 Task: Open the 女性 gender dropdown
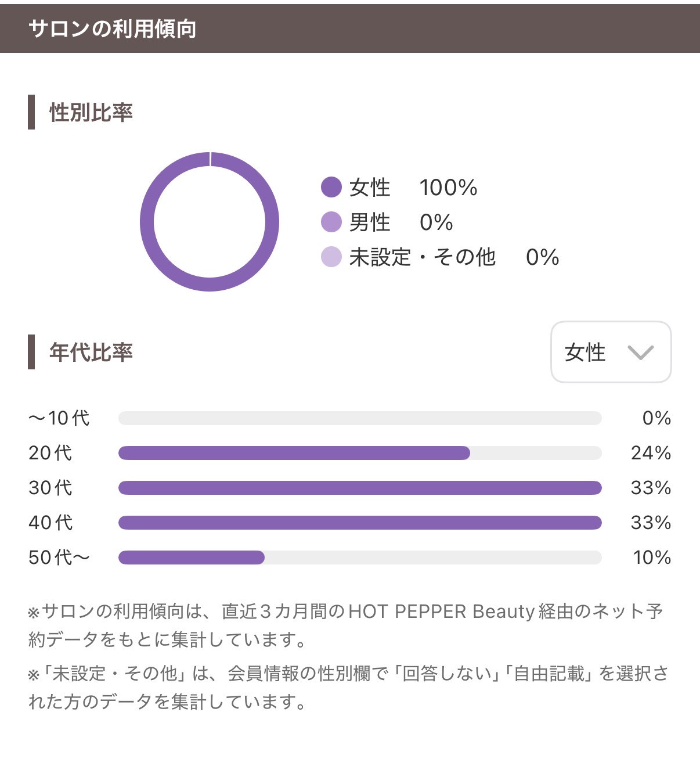[610, 352]
